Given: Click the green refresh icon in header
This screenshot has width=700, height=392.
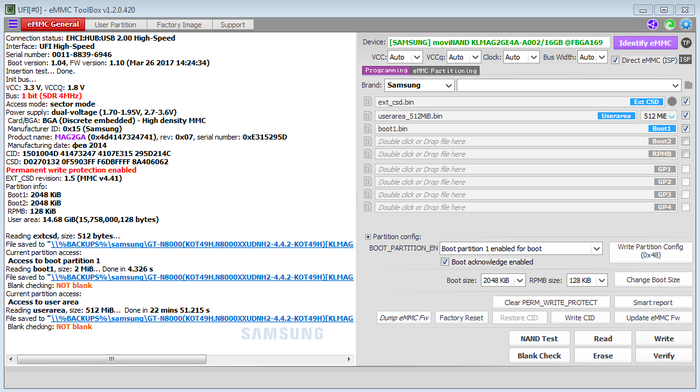Looking at the screenshot, I should pyautogui.click(x=669, y=24).
